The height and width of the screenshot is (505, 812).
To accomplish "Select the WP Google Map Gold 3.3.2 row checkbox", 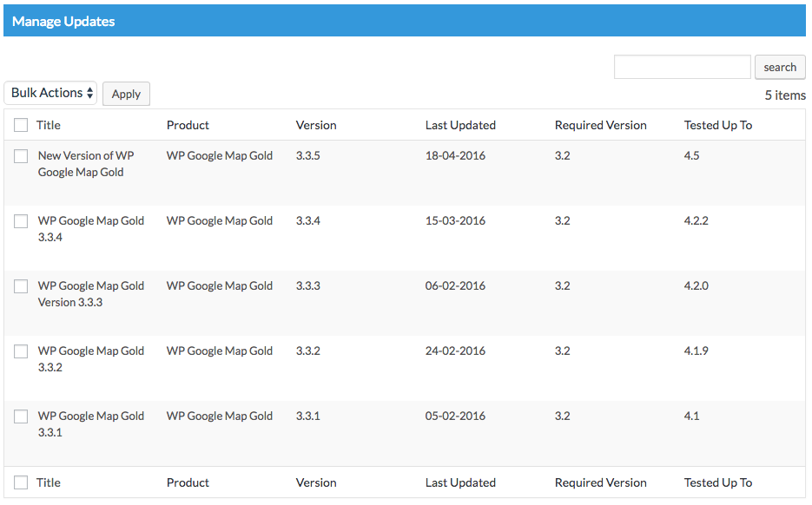I will [x=21, y=351].
